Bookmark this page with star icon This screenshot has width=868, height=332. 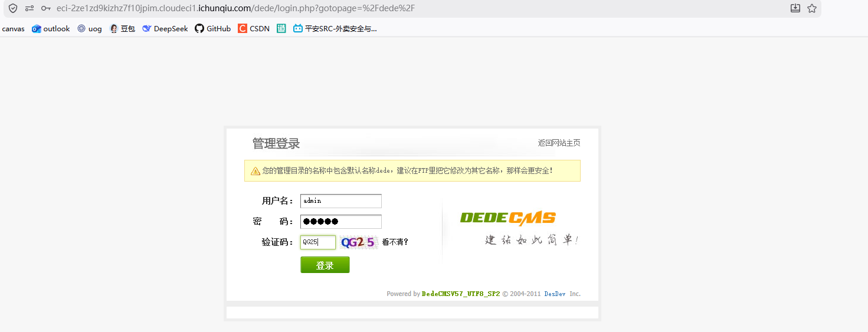point(812,8)
